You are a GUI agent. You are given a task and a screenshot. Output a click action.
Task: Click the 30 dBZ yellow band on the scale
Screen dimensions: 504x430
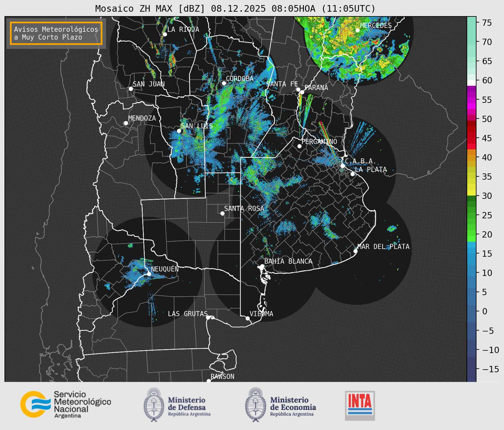pos(471,193)
